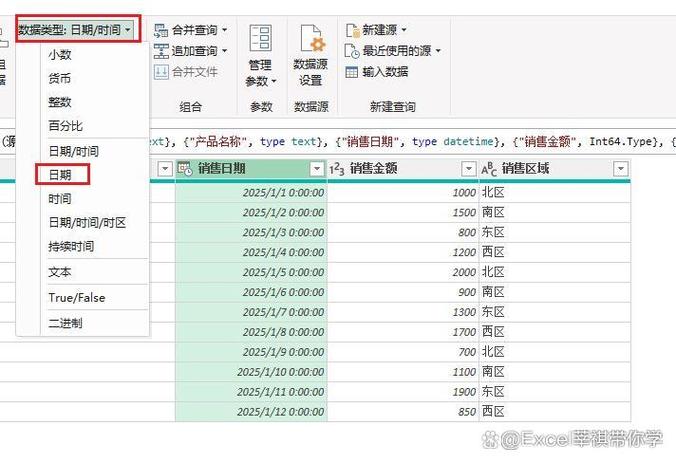Expand the 最近使用的源 dropdown arrow
Image resolution: width=676 pixels, height=463 pixels.
pos(438,50)
